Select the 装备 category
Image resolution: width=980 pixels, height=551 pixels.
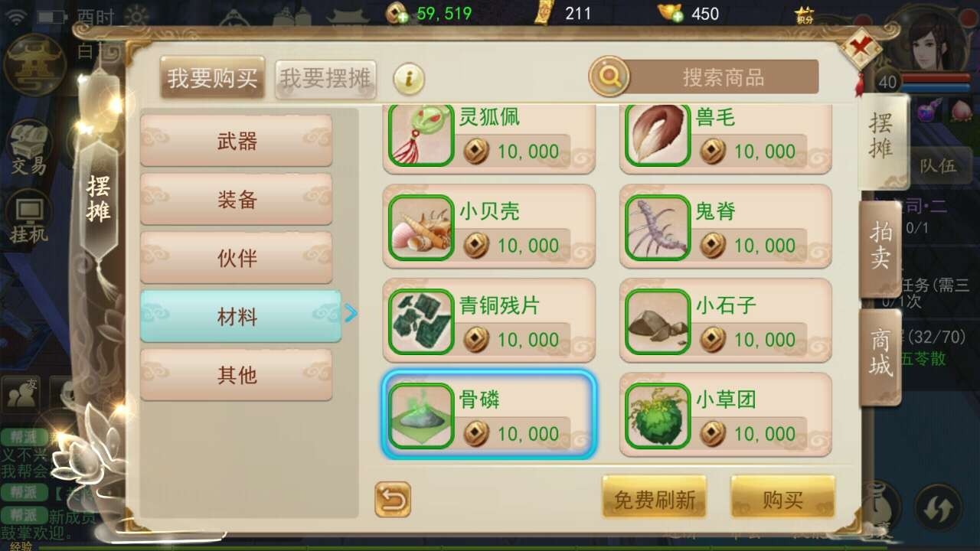(237, 200)
